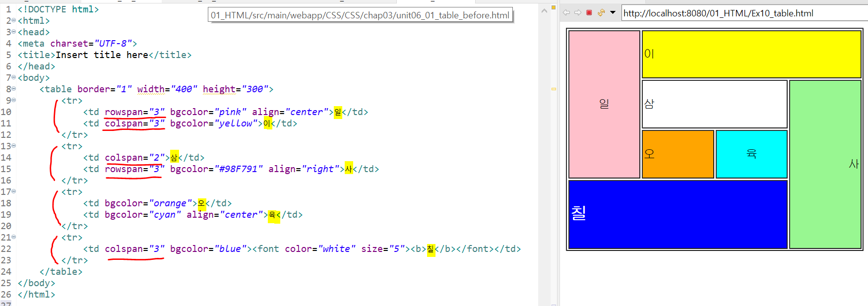The image size is (868, 306).
Task: Click the pink cell labeled 일
Action: tap(604, 104)
